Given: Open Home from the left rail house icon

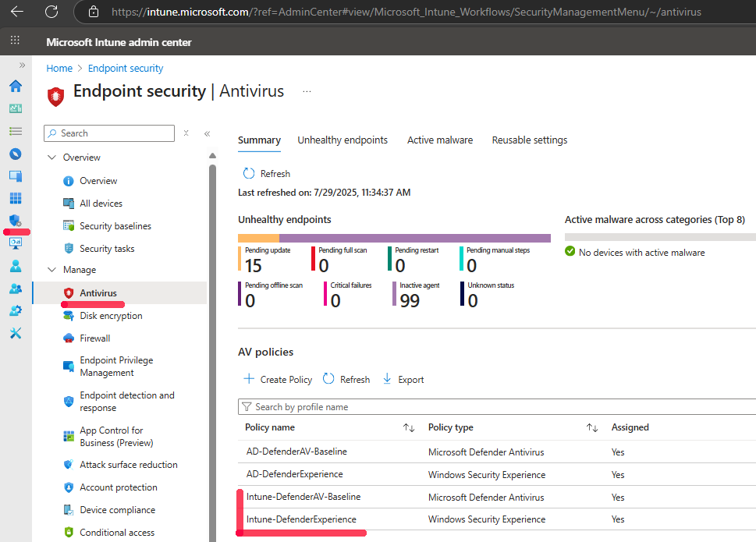Looking at the screenshot, I should coord(16,87).
